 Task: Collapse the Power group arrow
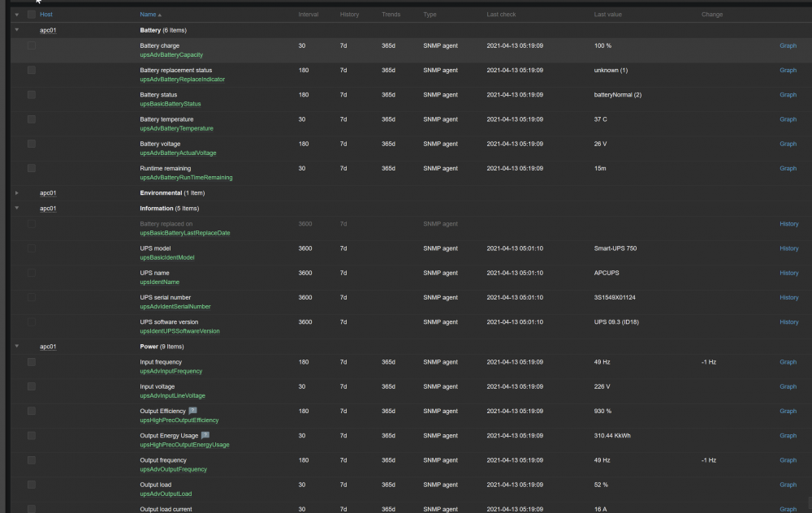click(x=17, y=346)
